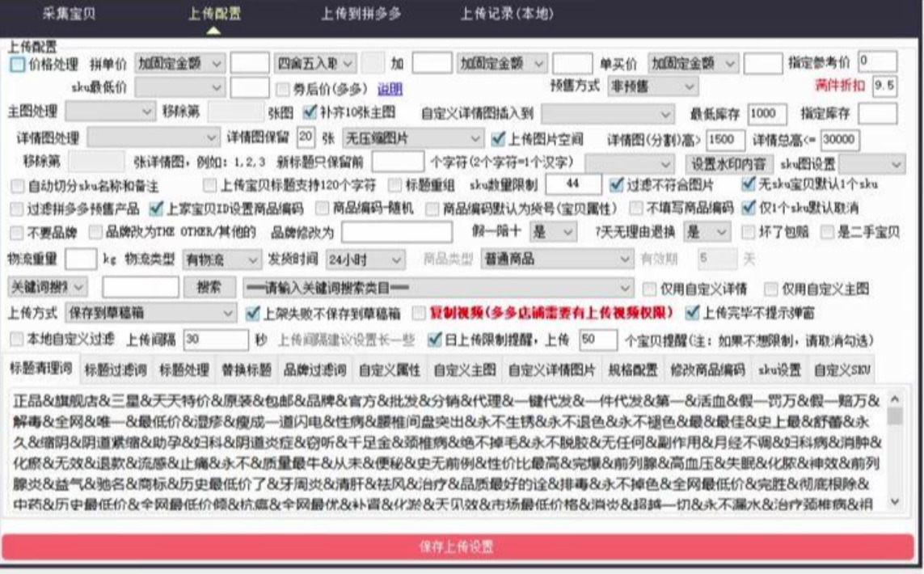Toggle 无sku宝贝默认1个sku checkbox
The width and height of the screenshot is (924, 574).
(x=749, y=184)
